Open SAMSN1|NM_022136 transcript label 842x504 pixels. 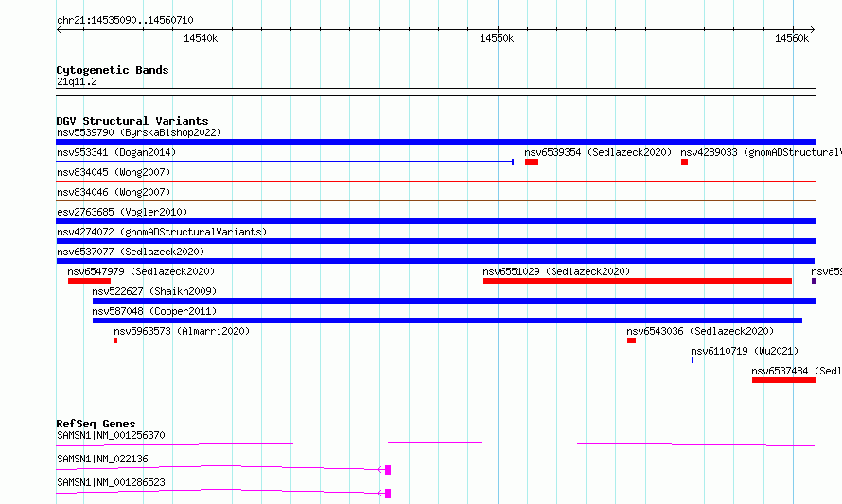pyautogui.click(x=102, y=459)
